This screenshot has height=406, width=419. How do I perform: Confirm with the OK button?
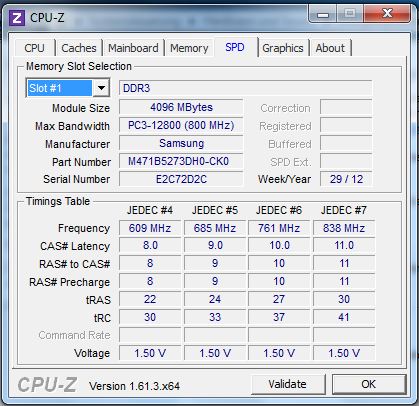(x=368, y=384)
